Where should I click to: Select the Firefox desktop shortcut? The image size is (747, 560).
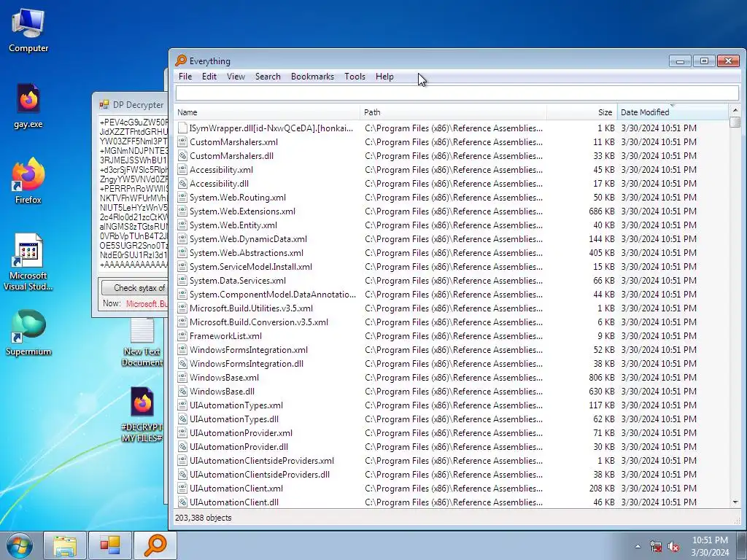[28, 181]
